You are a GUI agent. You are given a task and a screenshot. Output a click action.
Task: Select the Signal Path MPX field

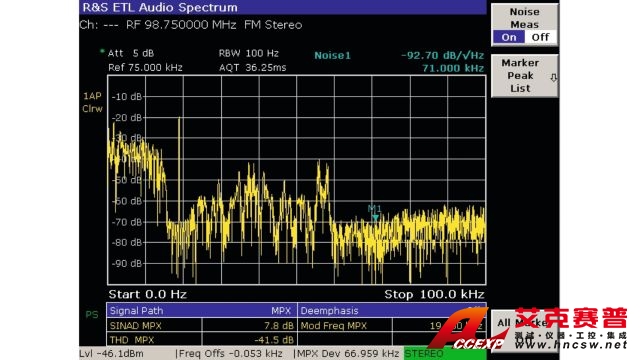tap(202, 311)
